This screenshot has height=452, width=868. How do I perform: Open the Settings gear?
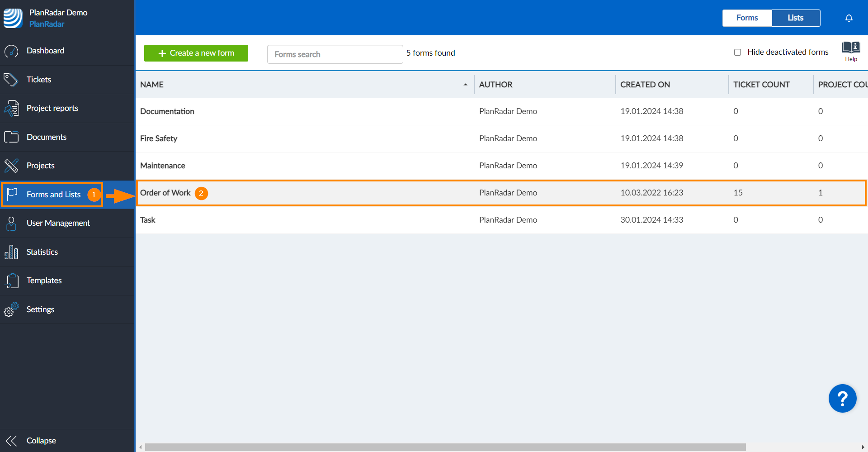pos(11,309)
